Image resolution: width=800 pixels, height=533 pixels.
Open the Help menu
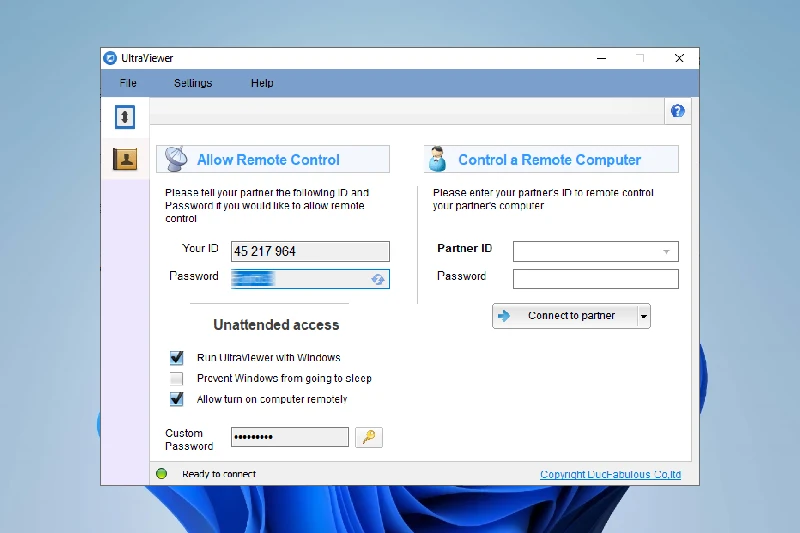coord(262,83)
